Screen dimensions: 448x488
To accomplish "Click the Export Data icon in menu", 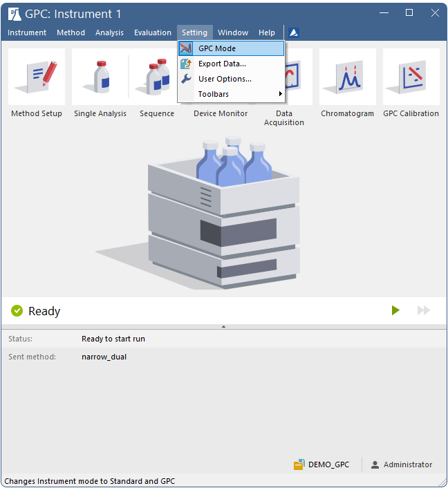I will (186, 64).
